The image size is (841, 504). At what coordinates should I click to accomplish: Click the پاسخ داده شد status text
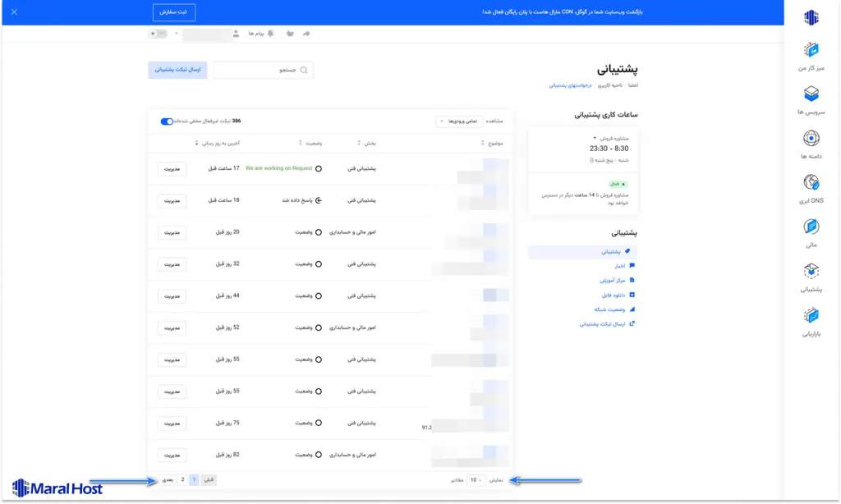(297, 200)
